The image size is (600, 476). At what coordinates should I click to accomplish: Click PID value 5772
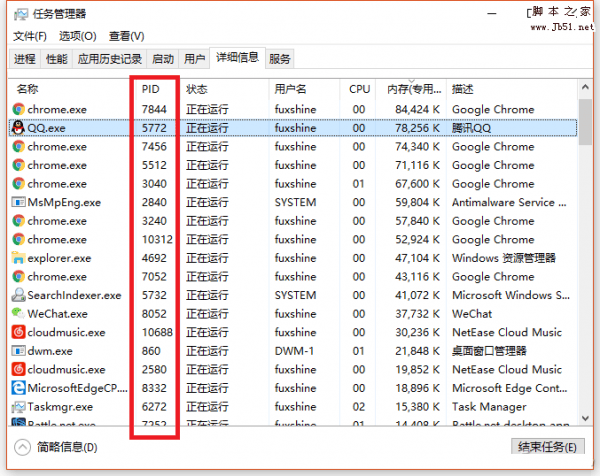[154, 128]
